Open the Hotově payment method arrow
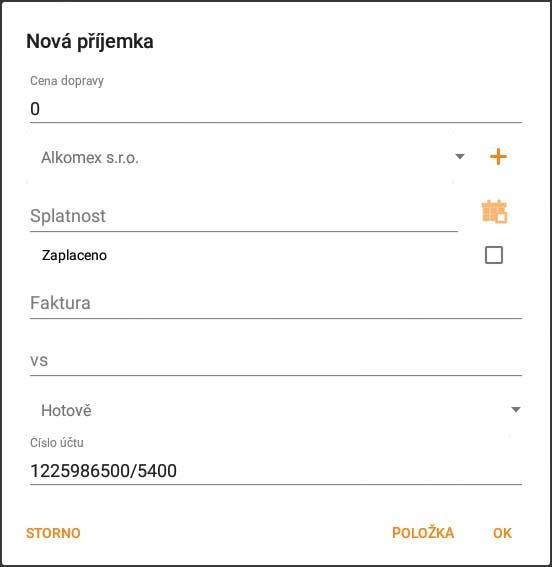 click(515, 410)
